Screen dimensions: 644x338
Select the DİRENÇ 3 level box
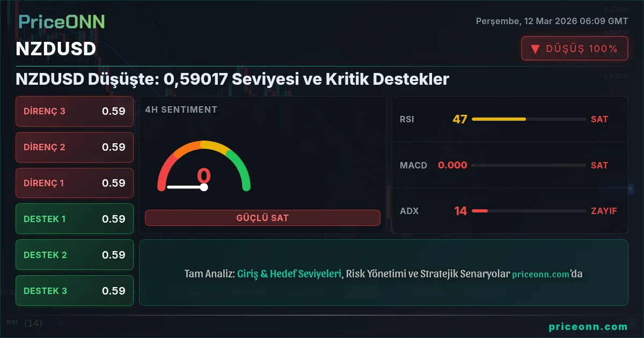(x=75, y=111)
